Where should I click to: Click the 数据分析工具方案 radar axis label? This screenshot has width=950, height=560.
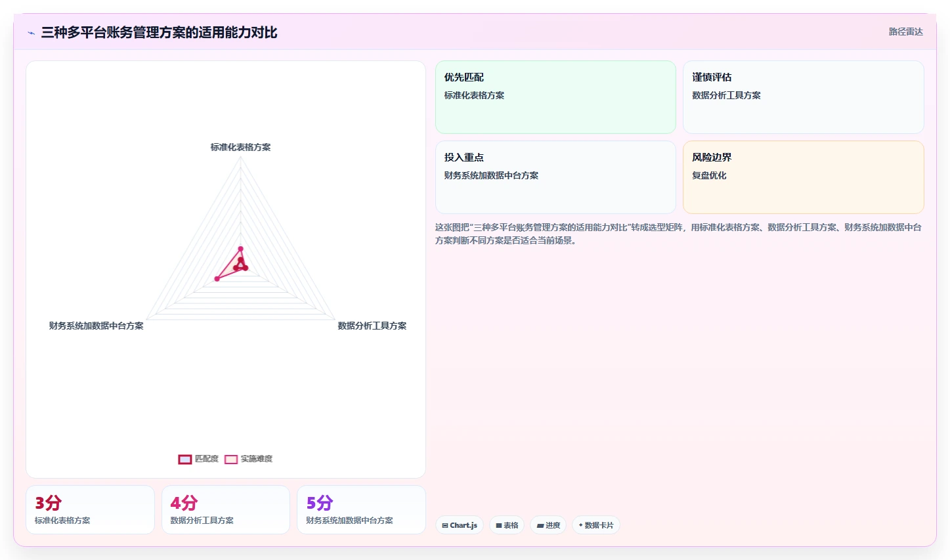tap(372, 326)
